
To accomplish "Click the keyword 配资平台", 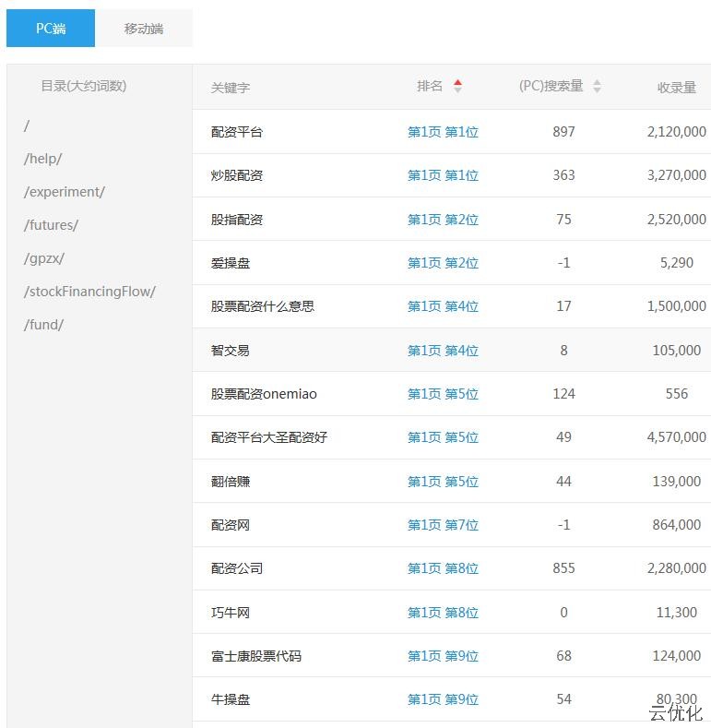I will tap(237, 132).
